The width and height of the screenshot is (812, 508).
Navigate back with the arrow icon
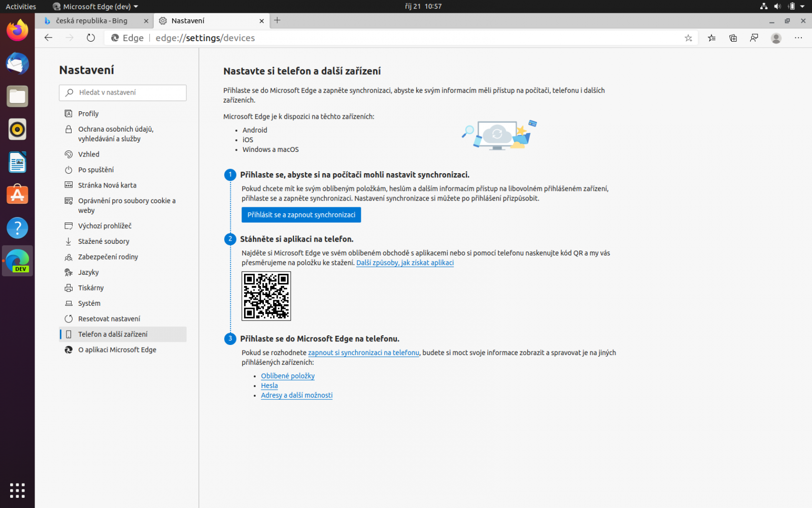pos(48,38)
